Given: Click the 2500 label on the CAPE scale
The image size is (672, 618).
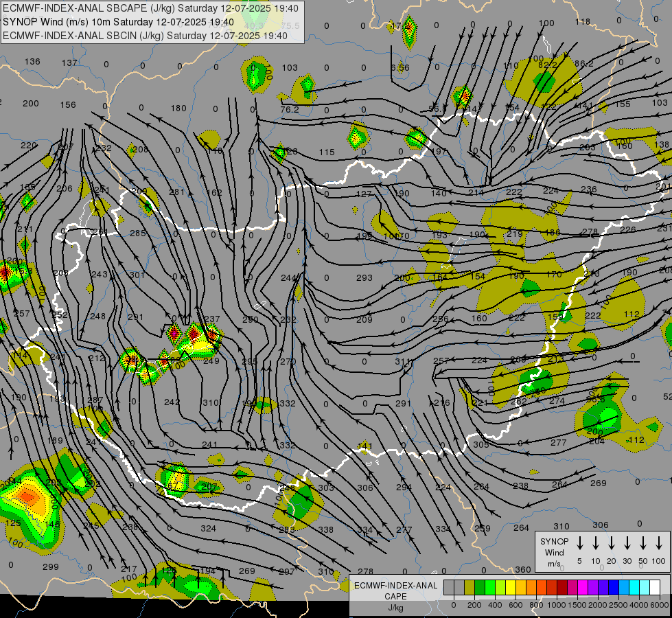Looking at the screenshot, I should coord(618,605).
